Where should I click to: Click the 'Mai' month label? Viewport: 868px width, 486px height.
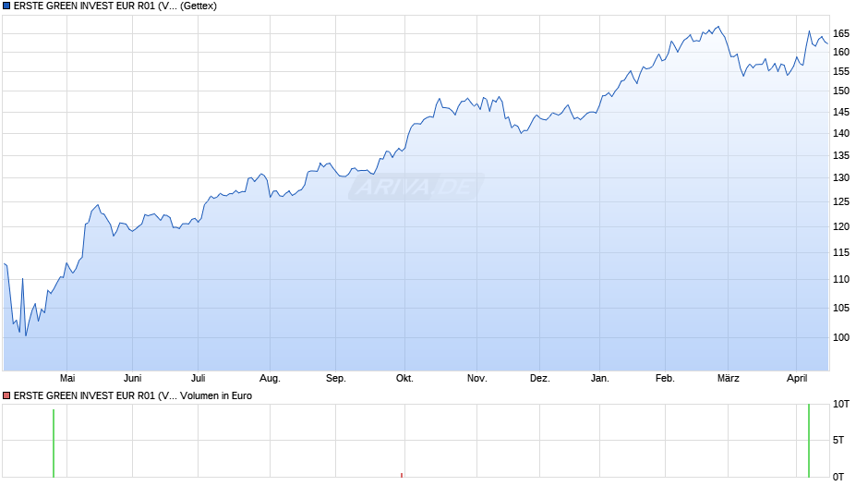(x=67, y=378)
